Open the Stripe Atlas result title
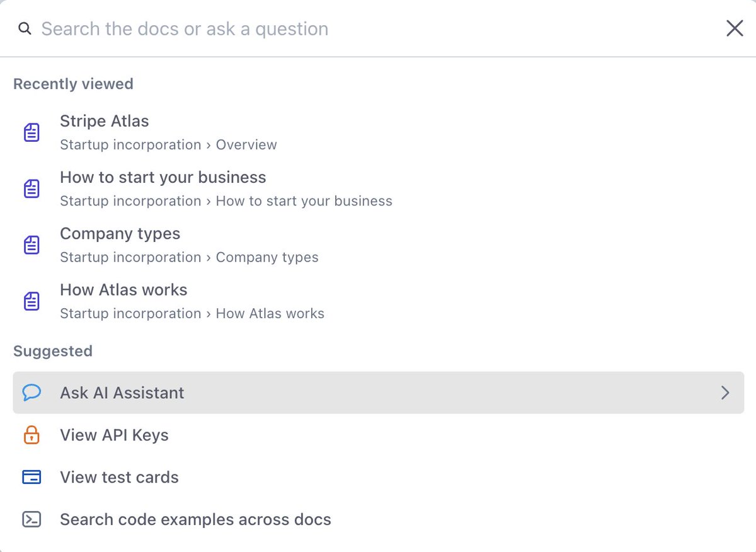The image size is (756, 552). pos(105,121)
